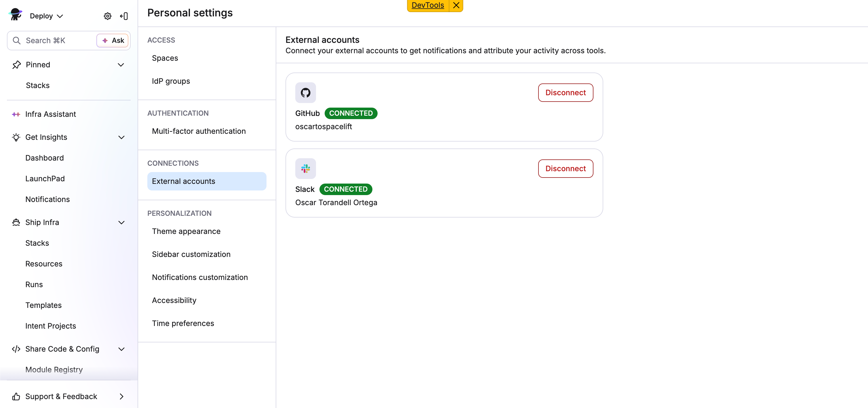Open IdP groups settings
This screenshot has width=868, height=408.
click(207, 81)
